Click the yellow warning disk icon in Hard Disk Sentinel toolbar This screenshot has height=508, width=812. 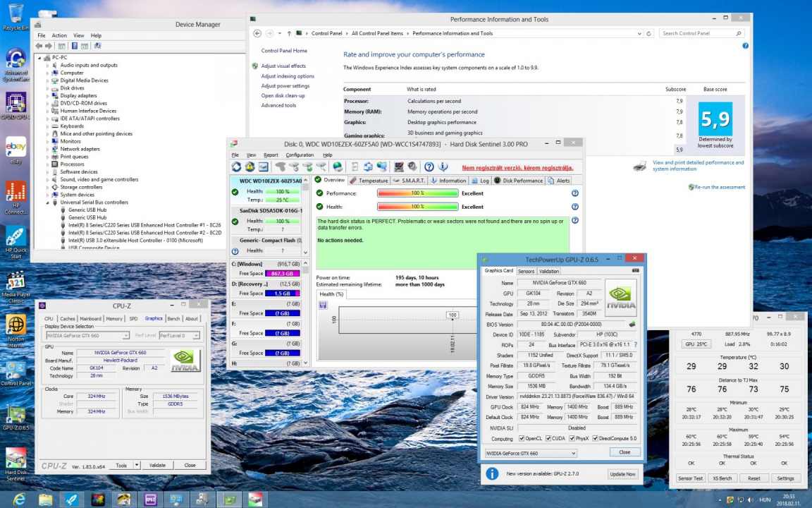[250, 167]
